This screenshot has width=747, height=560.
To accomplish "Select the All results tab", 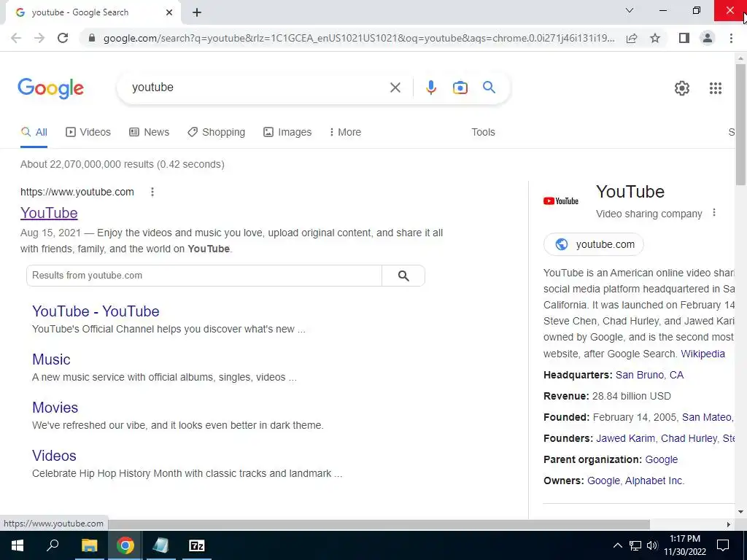I will (34, 133).
